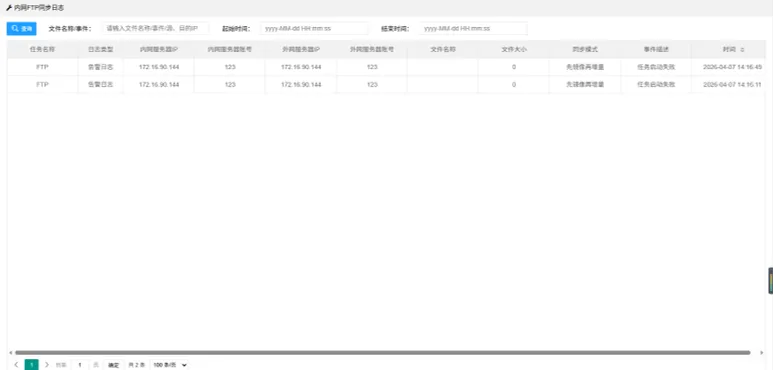Click the 任务名称 column header

pos(42,49)
